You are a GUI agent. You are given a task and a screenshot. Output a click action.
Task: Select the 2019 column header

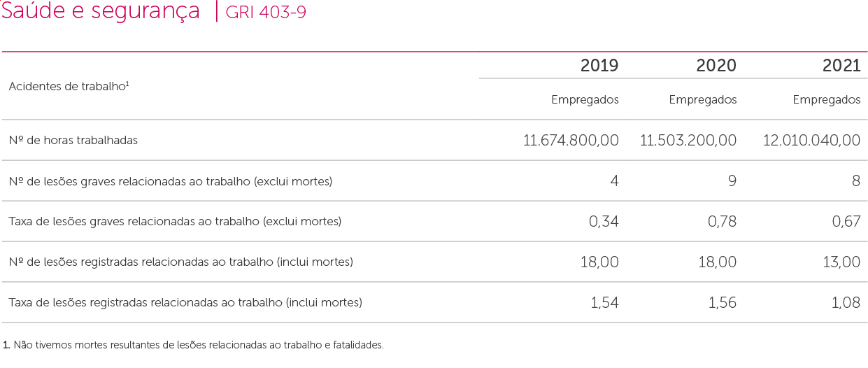point(599,66)
